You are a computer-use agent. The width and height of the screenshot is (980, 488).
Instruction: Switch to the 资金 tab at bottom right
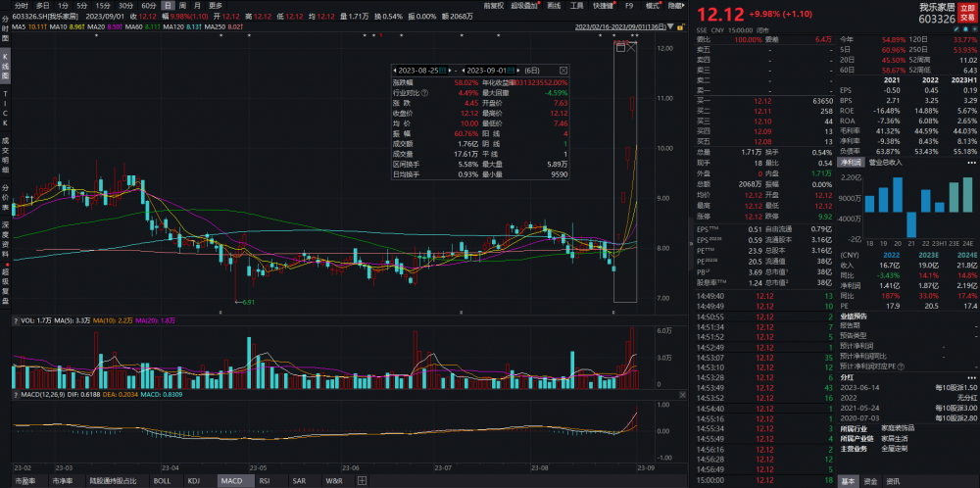click(x=870, y=481)
